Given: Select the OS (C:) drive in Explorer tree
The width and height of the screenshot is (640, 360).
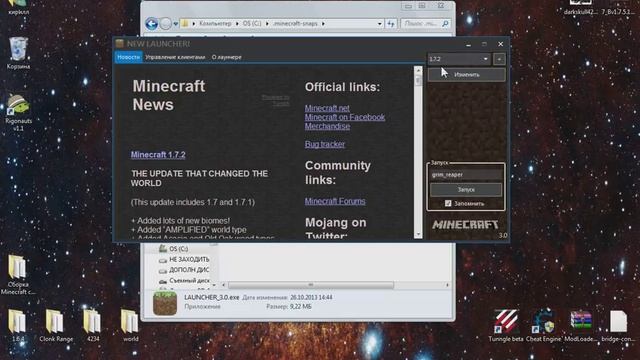Looking at the screenshot, I should [x=178, y=249].
